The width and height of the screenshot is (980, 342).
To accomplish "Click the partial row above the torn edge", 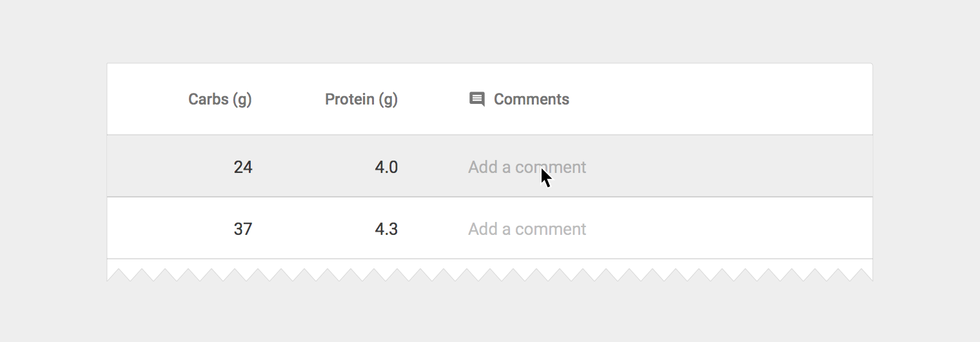I will coord(490,265).
